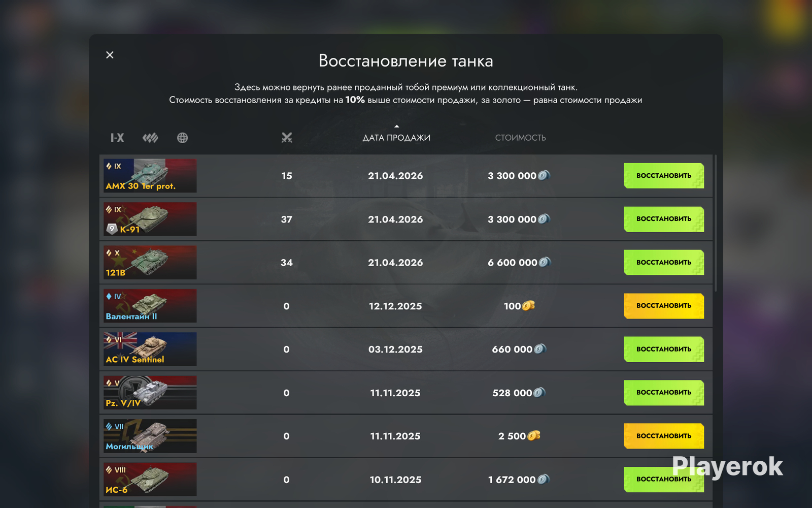The height and width of the screenshot is (508, 812).
Task: Restore AMX 30 1er prot. for credits
Action: (x=664, y=176)
